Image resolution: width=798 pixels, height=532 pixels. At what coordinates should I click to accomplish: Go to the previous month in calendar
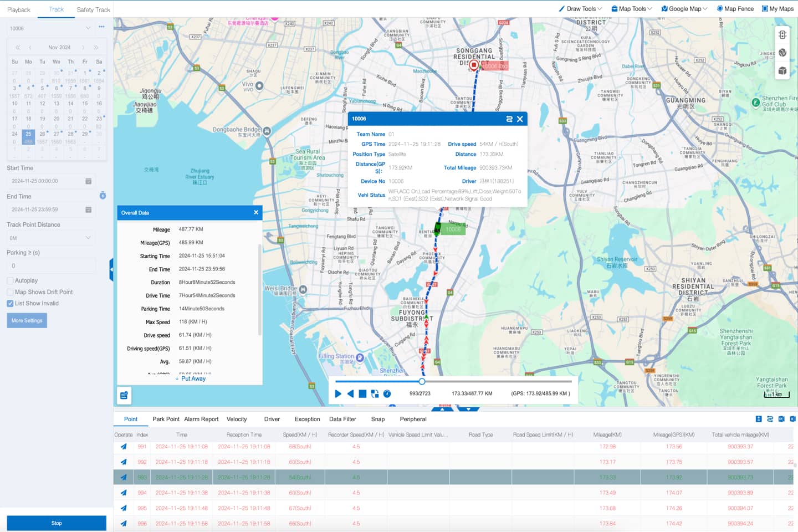(x=30, y=48)
